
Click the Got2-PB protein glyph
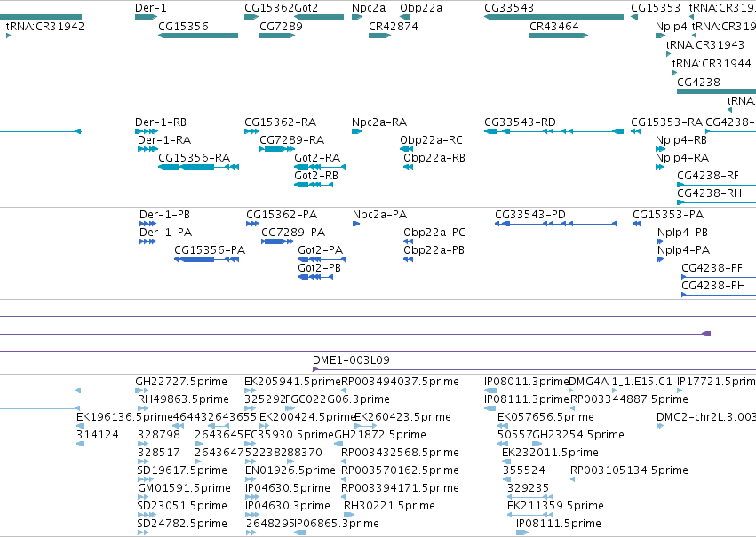click(315, 277)
